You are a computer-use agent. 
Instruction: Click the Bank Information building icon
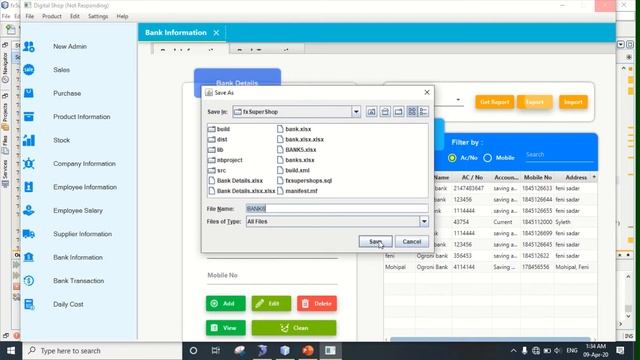29,257
